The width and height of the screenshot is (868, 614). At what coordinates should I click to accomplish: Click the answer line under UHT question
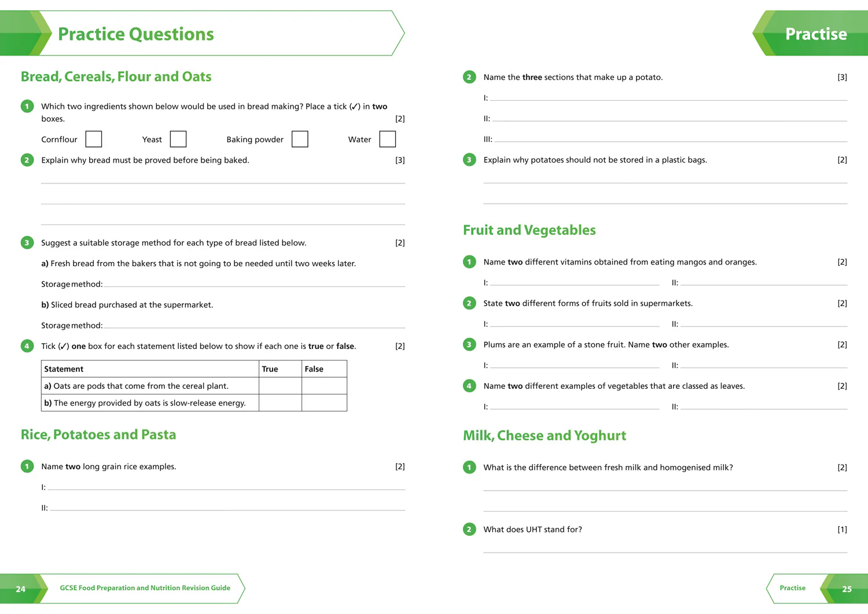pyautogui.click(x=665, y=550)
